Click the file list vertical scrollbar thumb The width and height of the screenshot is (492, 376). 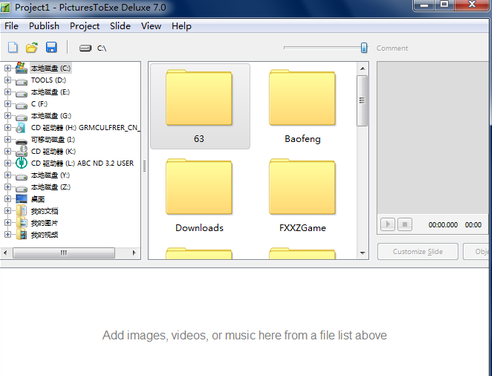point(362,101)
